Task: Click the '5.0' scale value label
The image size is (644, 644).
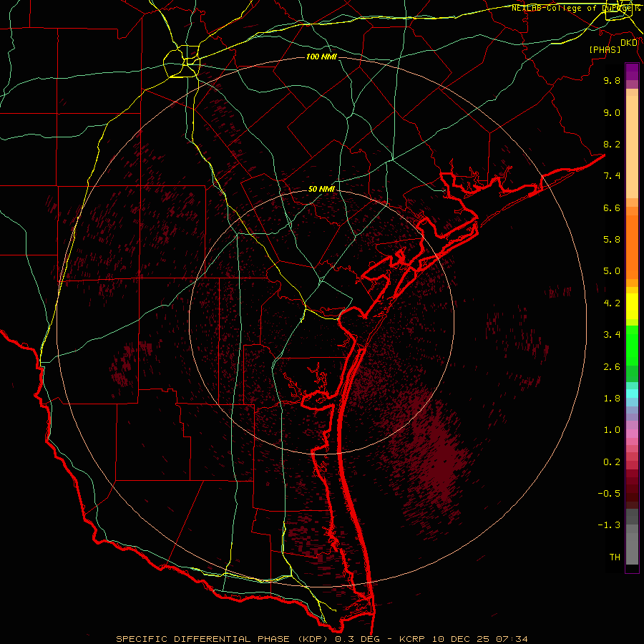Action: click(612, 271)
